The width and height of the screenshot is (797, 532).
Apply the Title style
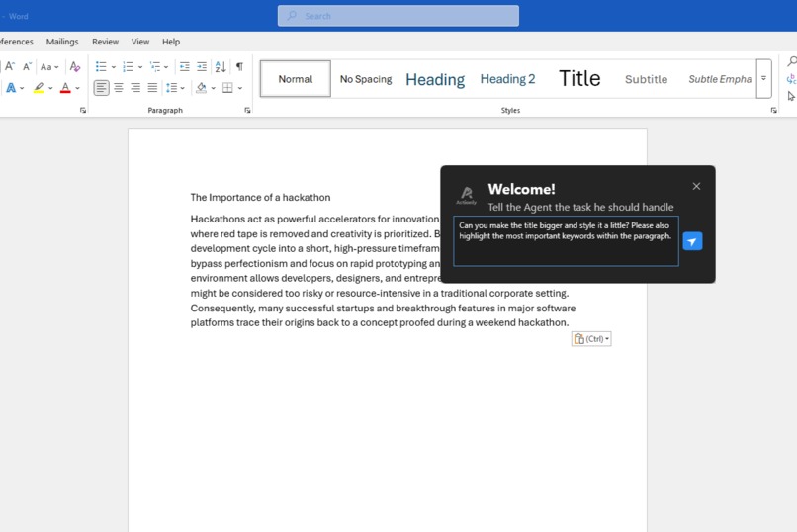(x=579, y=79)
